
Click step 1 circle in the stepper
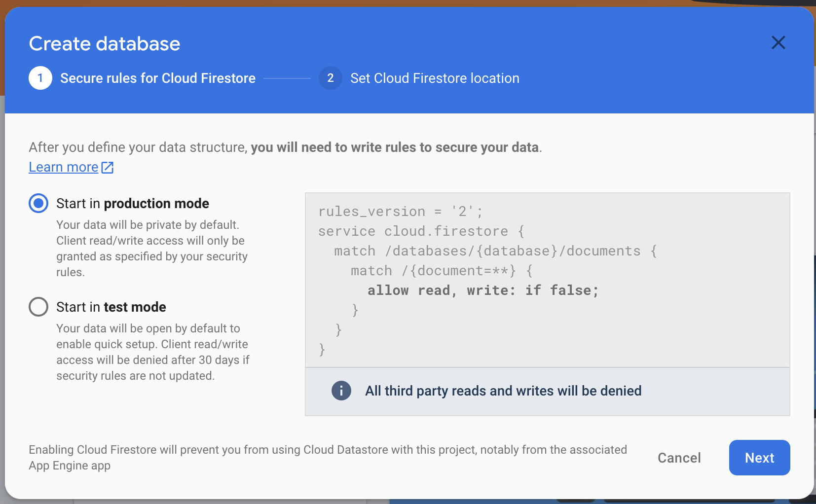click(x=40, y=78)
